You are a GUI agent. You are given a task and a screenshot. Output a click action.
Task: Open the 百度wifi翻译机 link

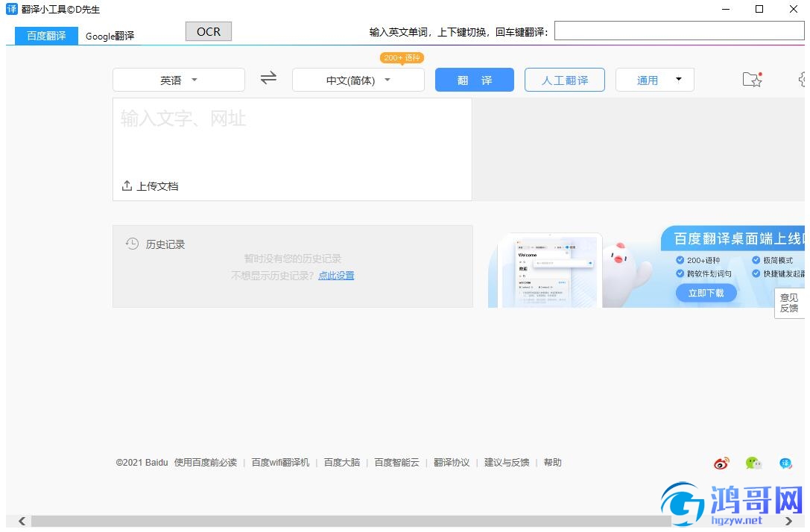click(280, 463)
